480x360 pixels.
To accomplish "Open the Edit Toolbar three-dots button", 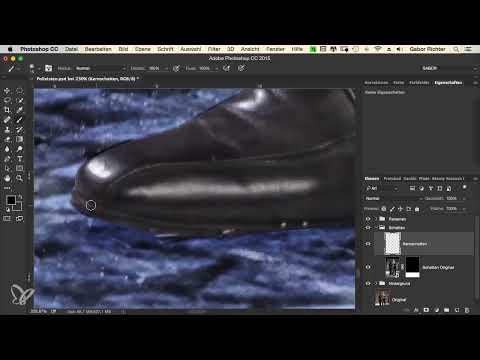I will point(7,188).
